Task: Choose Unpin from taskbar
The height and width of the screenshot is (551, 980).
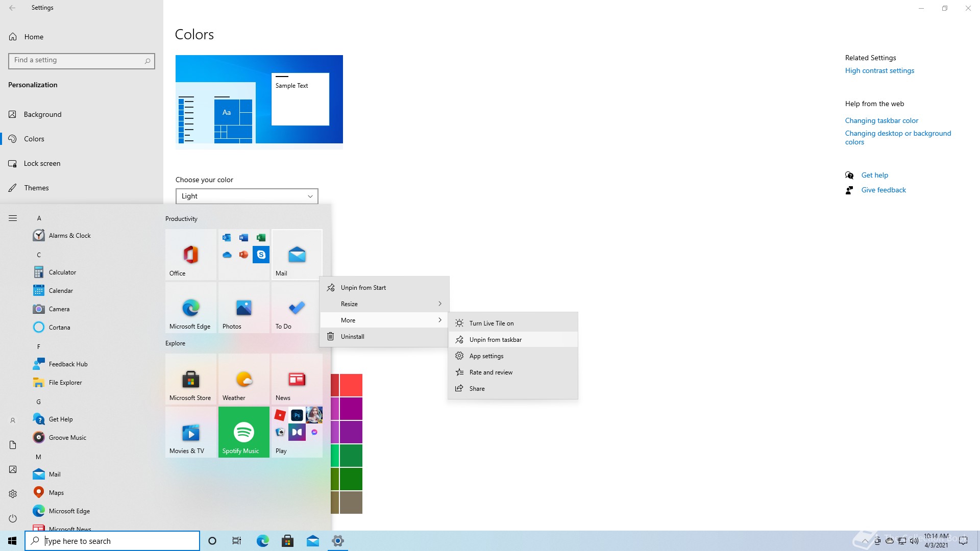Action: (x=513, y=340)
